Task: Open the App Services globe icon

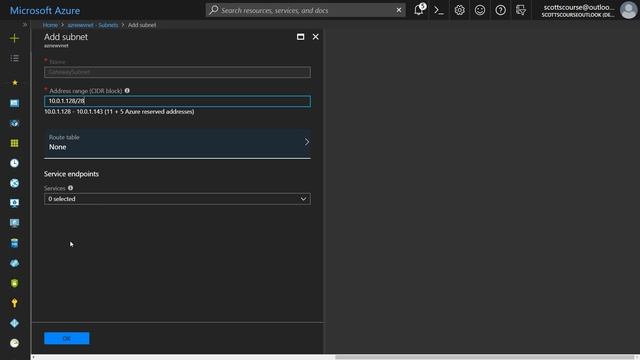Action: (x=14, y=183)
